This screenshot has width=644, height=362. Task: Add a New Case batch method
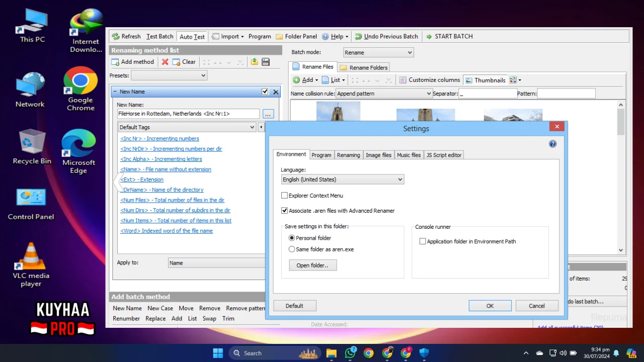[160, 308]
